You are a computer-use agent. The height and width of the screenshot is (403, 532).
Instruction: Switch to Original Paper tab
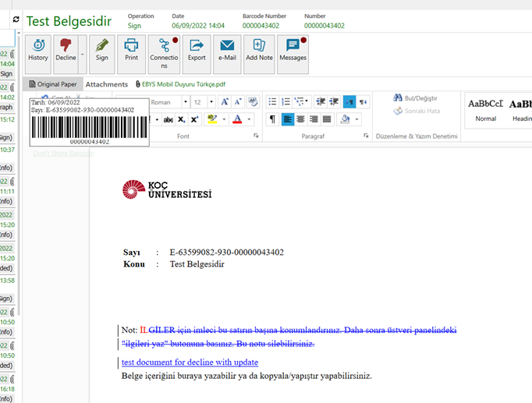pyautogui.click(x=53, y=84)
